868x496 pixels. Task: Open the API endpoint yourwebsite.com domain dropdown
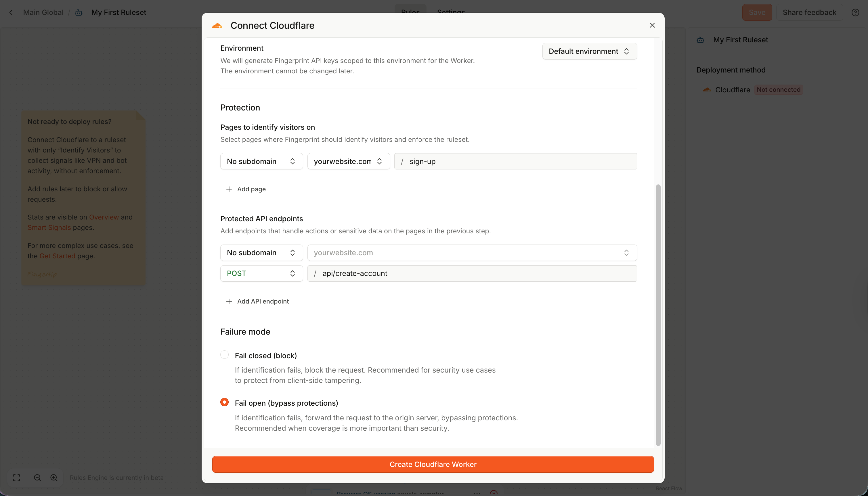[472, 253]
